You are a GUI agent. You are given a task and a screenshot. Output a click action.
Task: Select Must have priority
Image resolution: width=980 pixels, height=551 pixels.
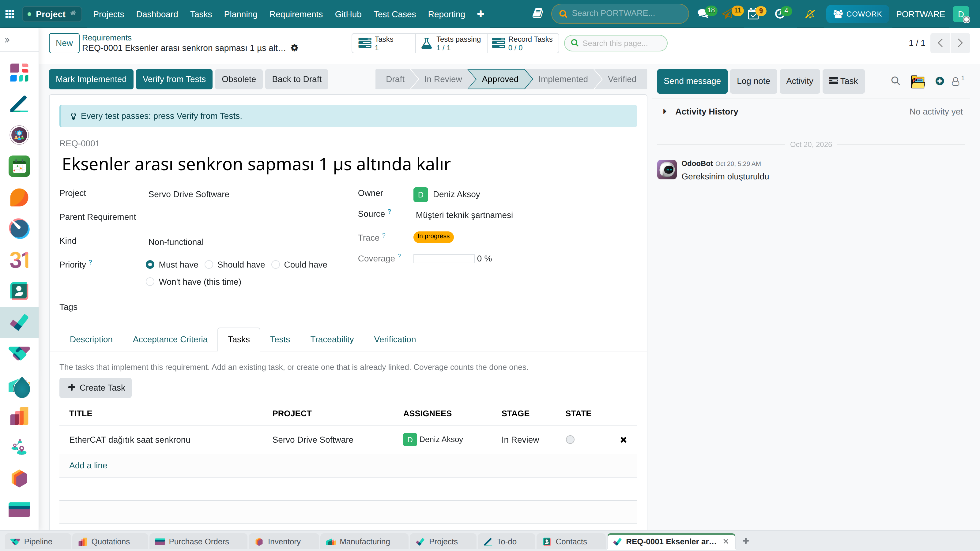pos(150,265)
